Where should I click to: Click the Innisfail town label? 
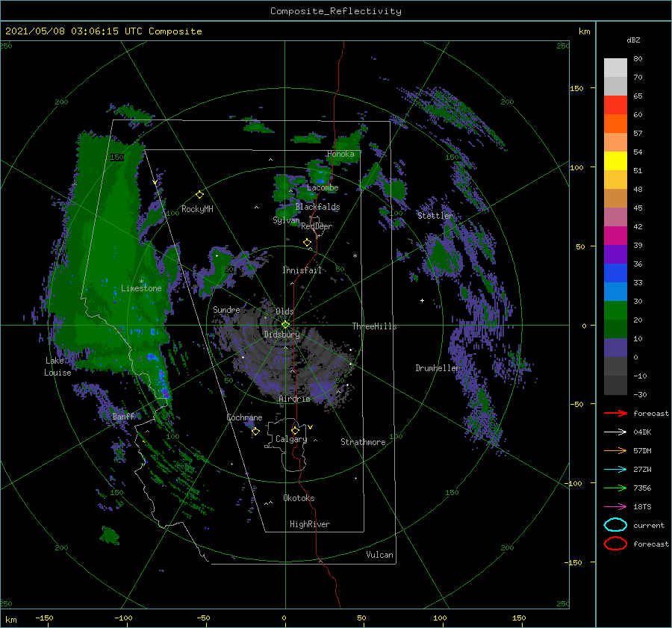(x=302, y=270)
